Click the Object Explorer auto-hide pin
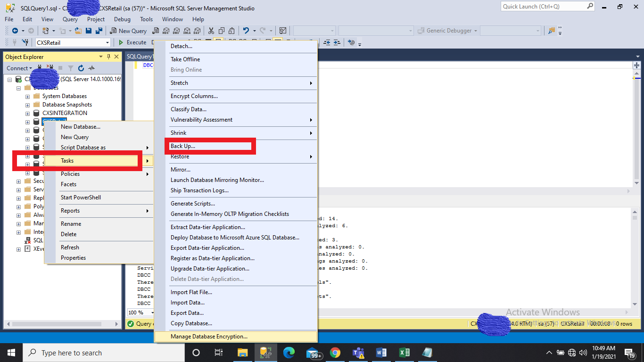644x362 pixels. click(109, 57)
